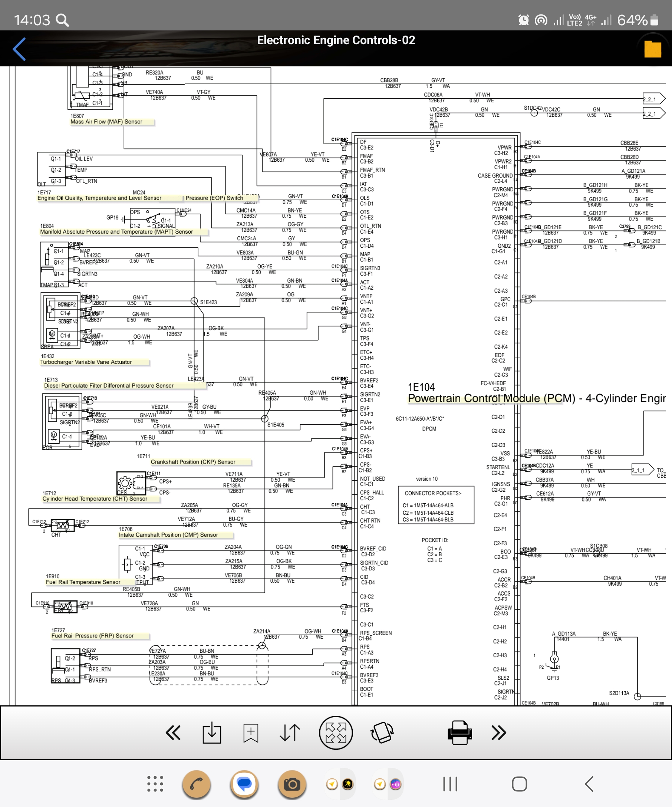672x807 pixels.
Task: Launch the Camera app from the taskbar
Action: (292, 784)
